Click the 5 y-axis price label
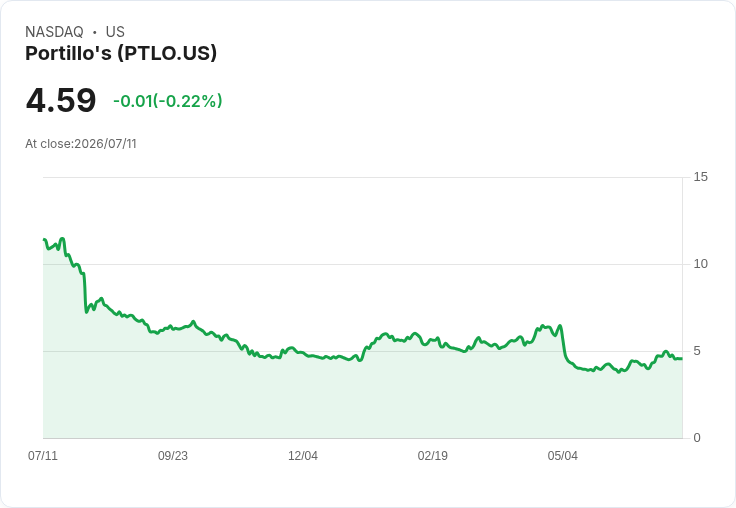This screenshot has width=736, height=508. click(x=697, y=351)
